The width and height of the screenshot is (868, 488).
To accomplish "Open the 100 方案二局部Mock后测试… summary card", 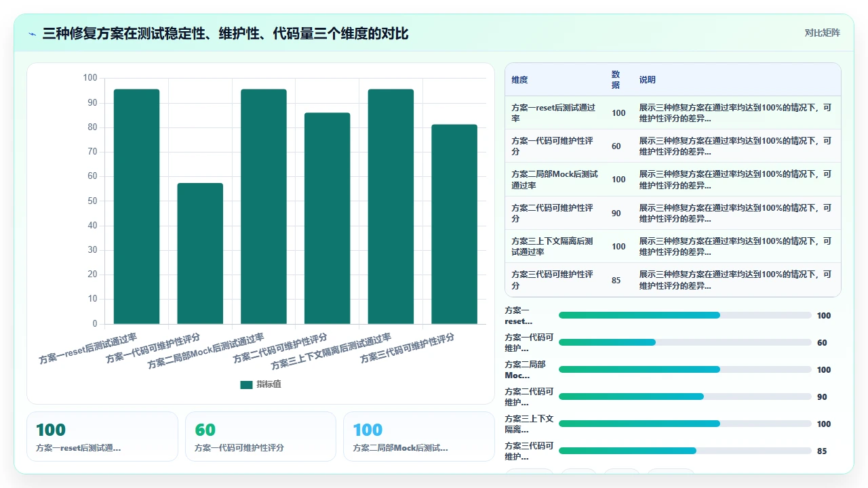I will pos(419,436).
